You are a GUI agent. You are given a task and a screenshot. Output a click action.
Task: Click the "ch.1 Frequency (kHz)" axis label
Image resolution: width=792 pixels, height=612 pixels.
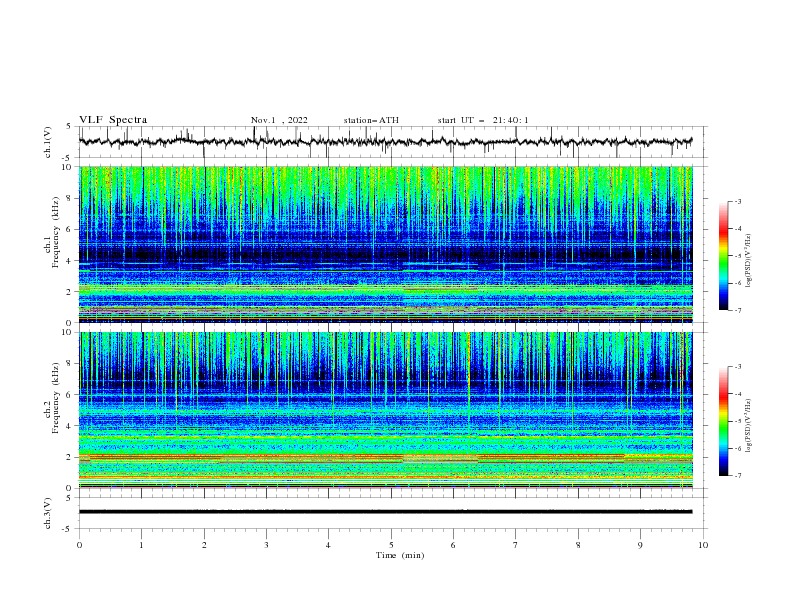point(52,231)
